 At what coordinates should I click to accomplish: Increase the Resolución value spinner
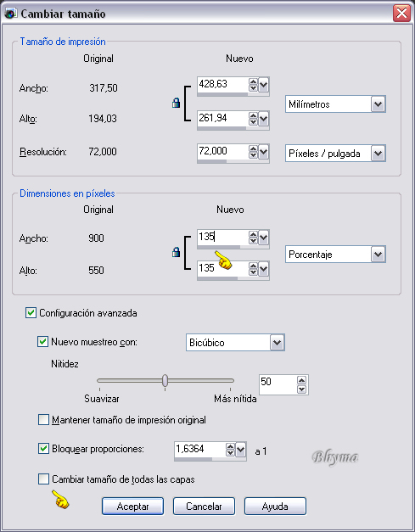click(253, 149)
